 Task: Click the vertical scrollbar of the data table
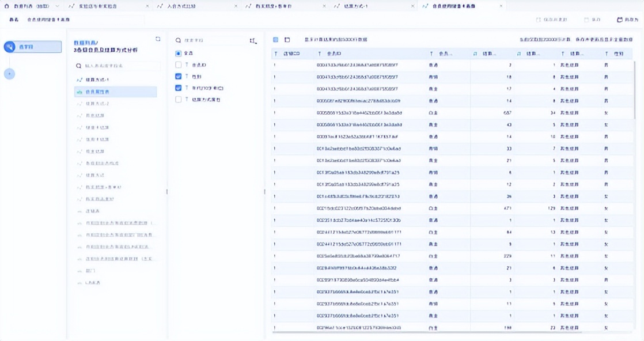635,90
